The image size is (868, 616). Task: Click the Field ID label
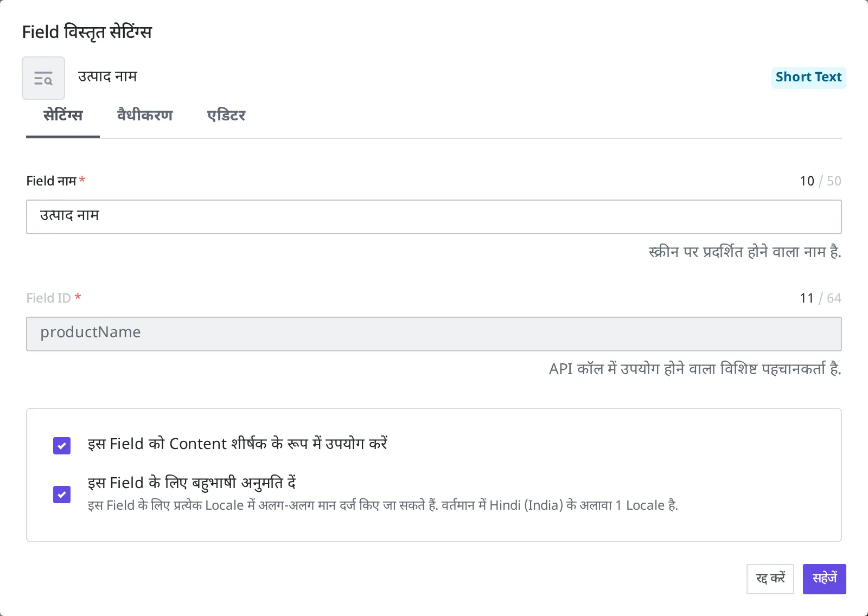tap(54, 298)
